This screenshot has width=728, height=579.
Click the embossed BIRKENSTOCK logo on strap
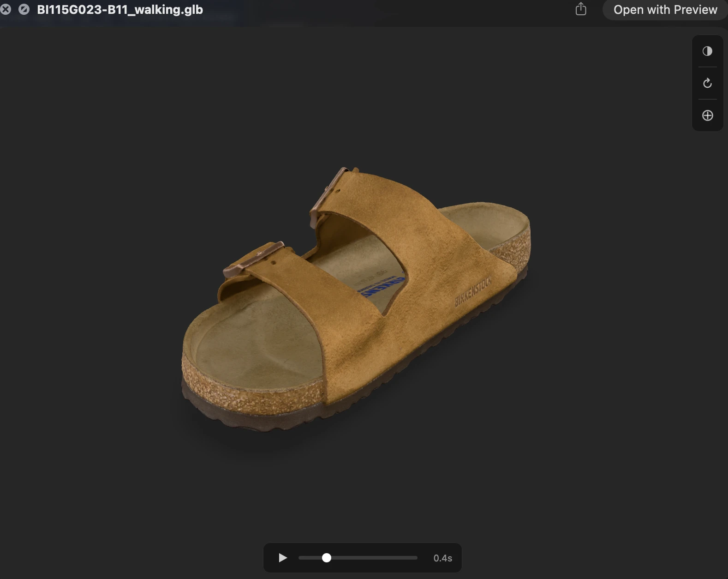(x=473, y=292)
